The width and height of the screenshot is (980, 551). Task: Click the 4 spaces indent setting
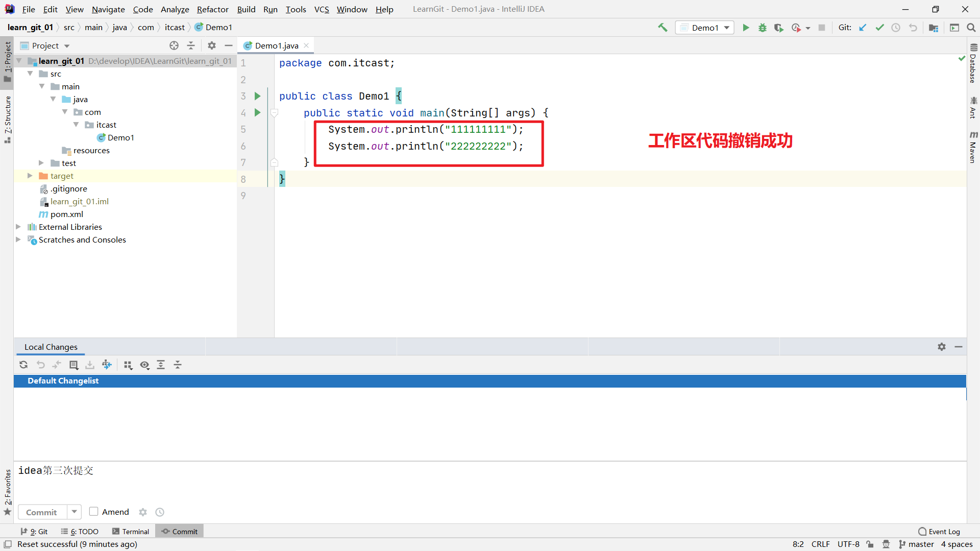(x=957, y=544)
